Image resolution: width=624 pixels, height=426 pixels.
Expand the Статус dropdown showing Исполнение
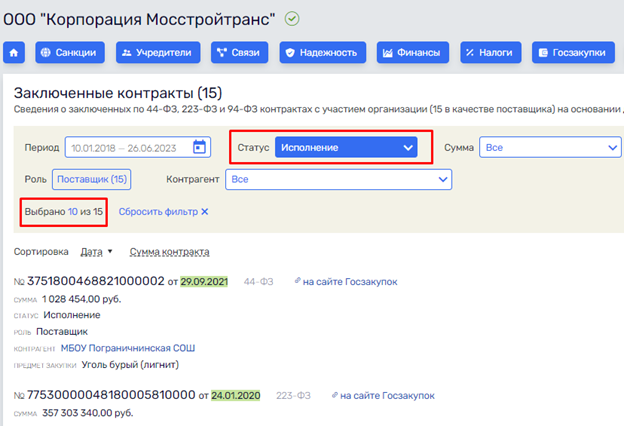tap(346, 147)
